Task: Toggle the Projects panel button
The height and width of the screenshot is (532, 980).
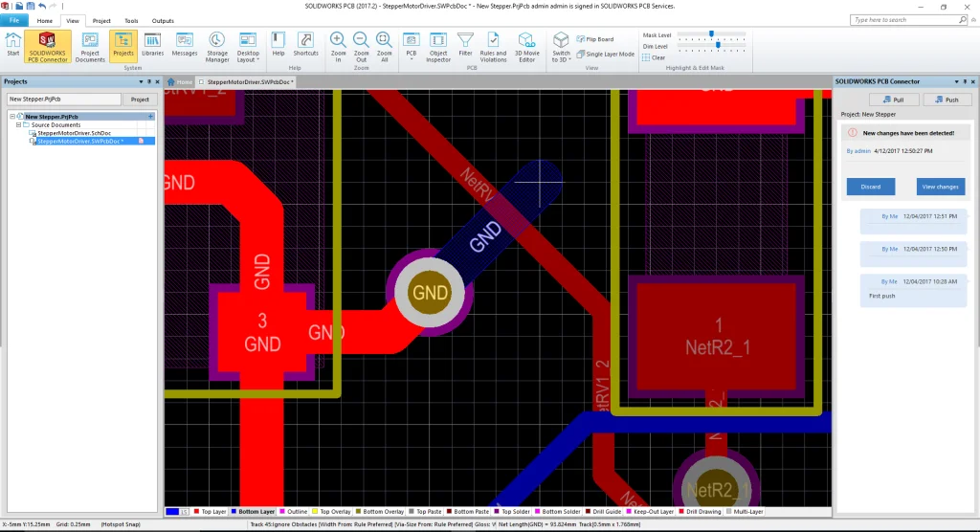Action: (x=122, y=46)
